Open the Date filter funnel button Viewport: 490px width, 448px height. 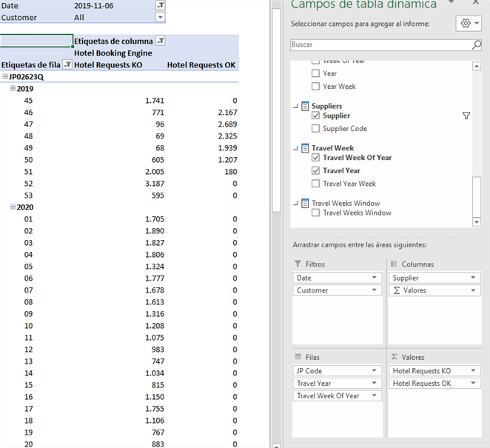pyautogui.click(x=161, y=5)
